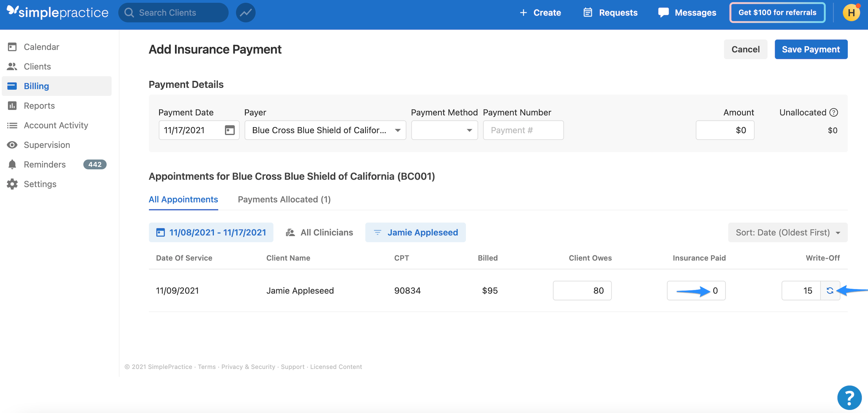Click the Jamie Appleseed client name cell
The height and width of the screenshot is (413, 868).
click(x=300, y=290)
